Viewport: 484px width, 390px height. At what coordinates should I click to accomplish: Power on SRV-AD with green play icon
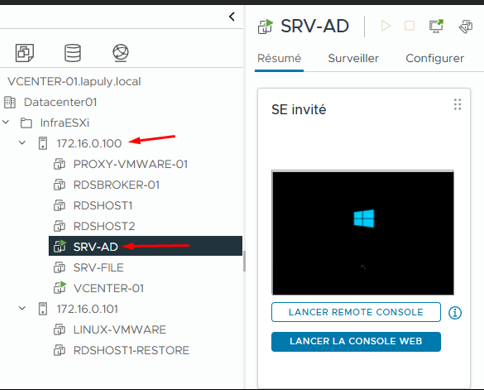tap(386, 26)
